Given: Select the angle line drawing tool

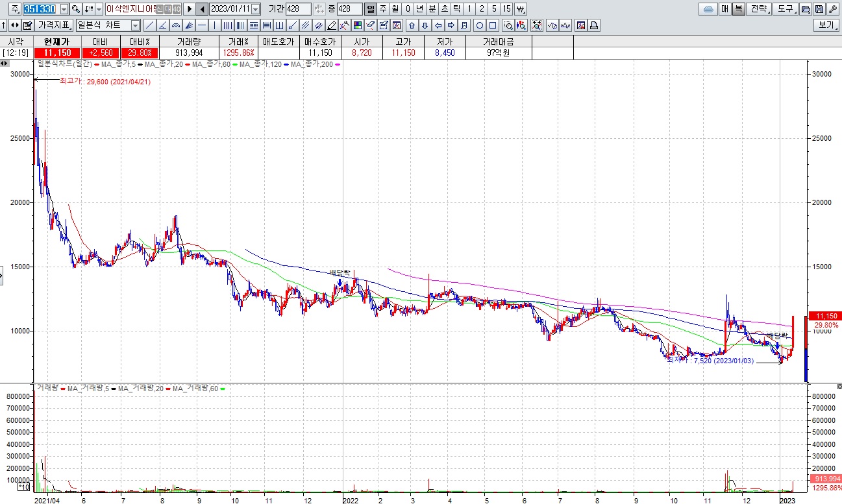Looking at the screenshot, I should 162,25.
